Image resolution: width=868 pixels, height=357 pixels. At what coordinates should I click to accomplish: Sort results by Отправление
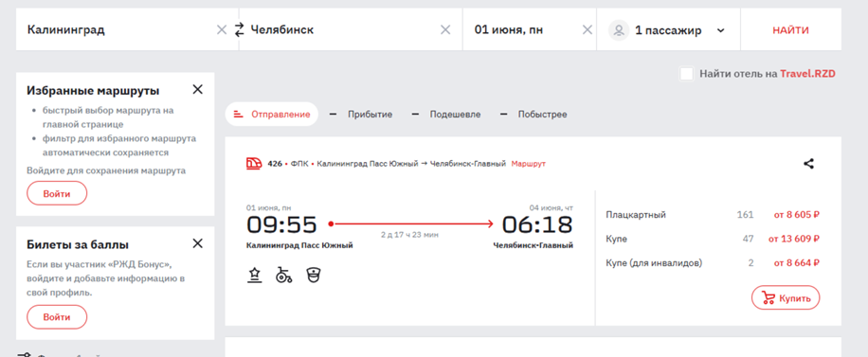[272, 114]
